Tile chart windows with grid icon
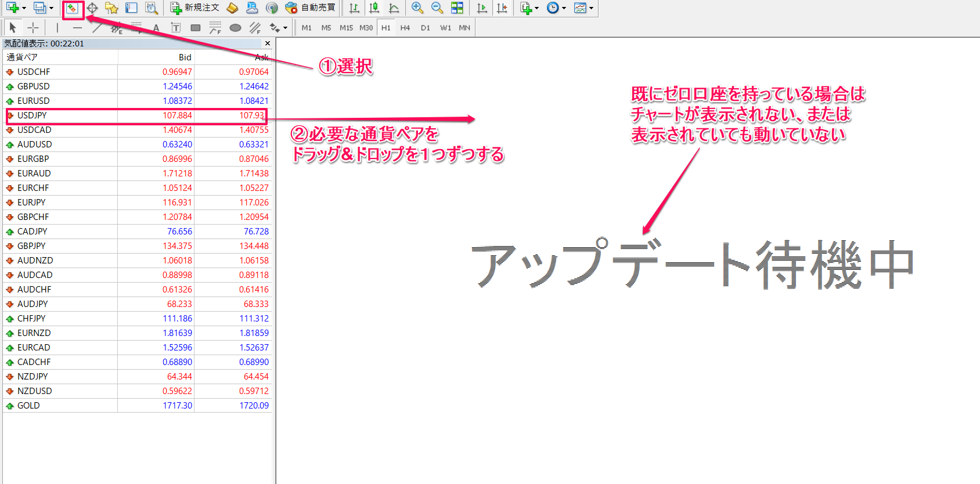Viewport: 980px width, 484px height. (x=457, y=8)
